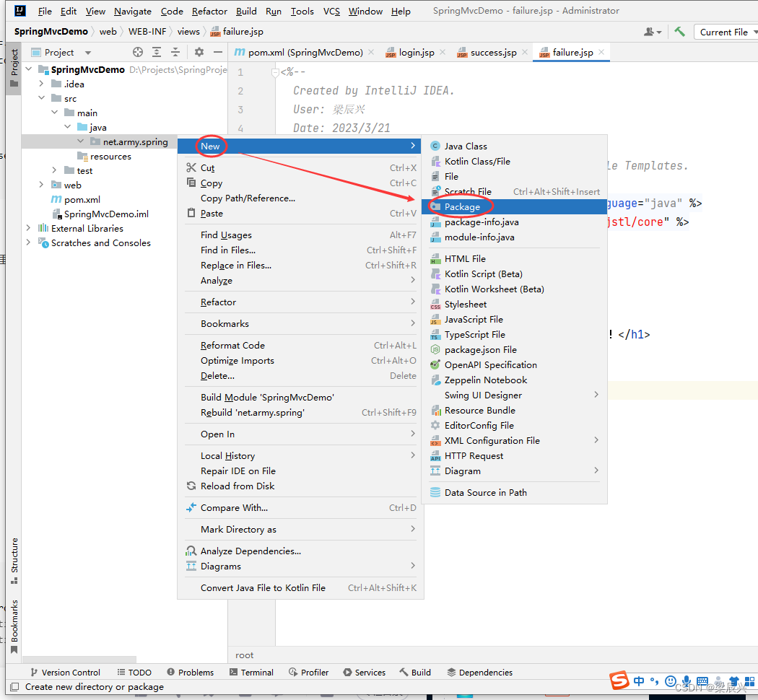Expand Scratches and Consoles node
This screenshot has width=758, height=700.
coord(29,242)
